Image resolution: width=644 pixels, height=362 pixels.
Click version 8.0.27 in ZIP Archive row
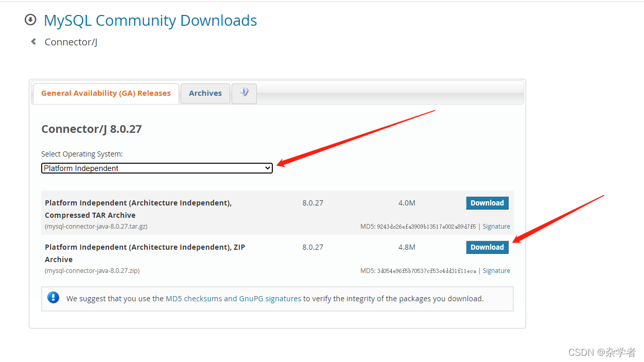[x=313, y=247]
